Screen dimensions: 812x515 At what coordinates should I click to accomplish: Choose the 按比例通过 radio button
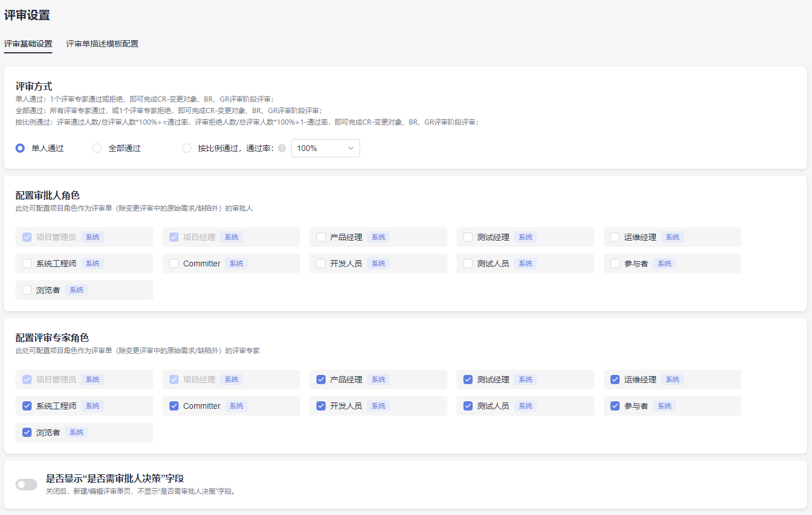pos(187,148)
